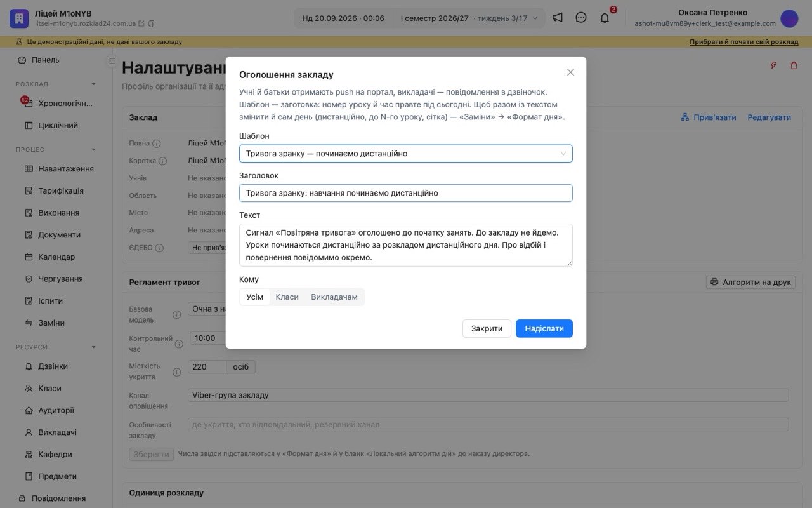
Task: Click the user avatar circle
Action: (x=789, y=18)
